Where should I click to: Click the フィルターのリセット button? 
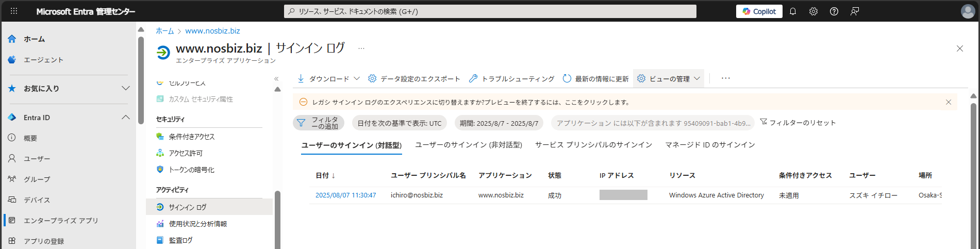point(798,123)
